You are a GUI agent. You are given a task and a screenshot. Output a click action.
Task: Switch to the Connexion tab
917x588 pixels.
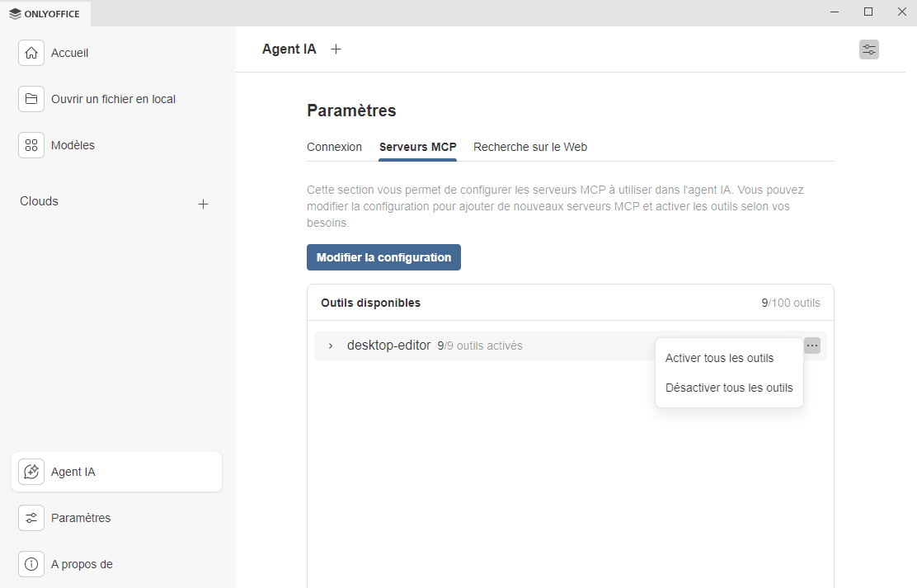[334, 147]
